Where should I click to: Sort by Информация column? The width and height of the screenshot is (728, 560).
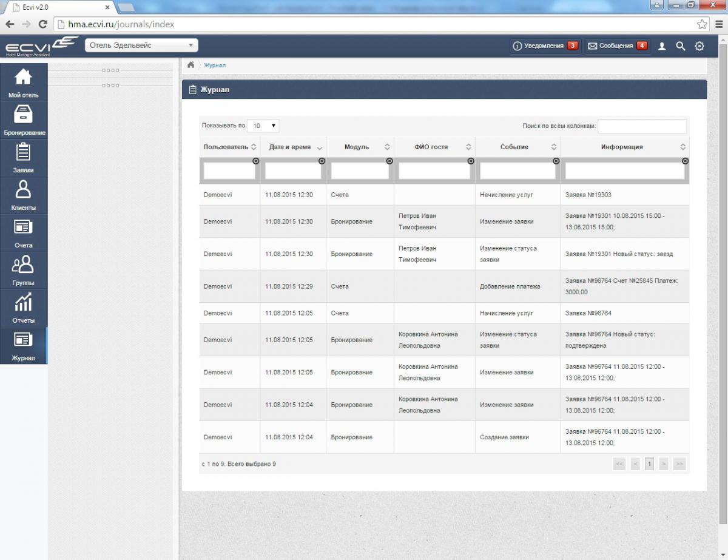625,147
